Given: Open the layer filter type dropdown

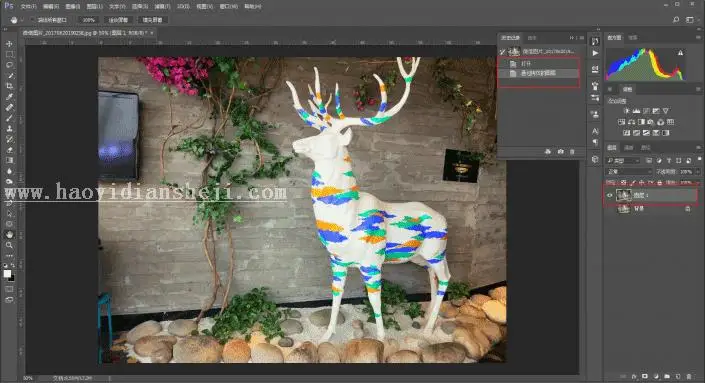Looking at the screenshot, I should pyautogui.click(x=623, y=160).
